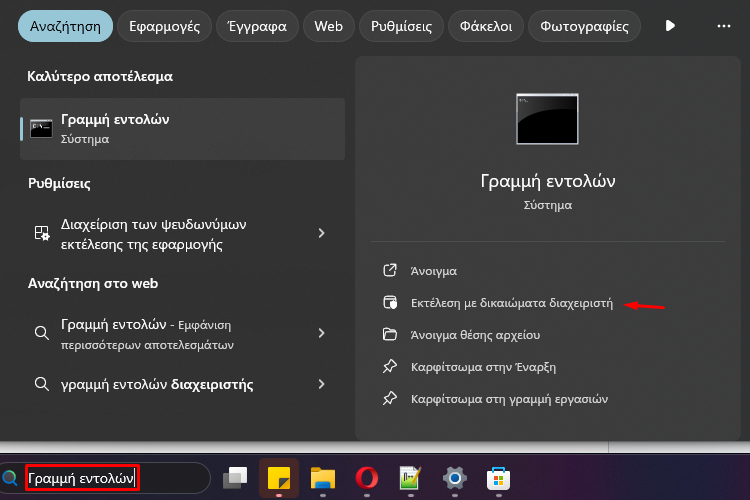
Task: Switch to the Ρυθμίσεις tab
Action: 401,26
